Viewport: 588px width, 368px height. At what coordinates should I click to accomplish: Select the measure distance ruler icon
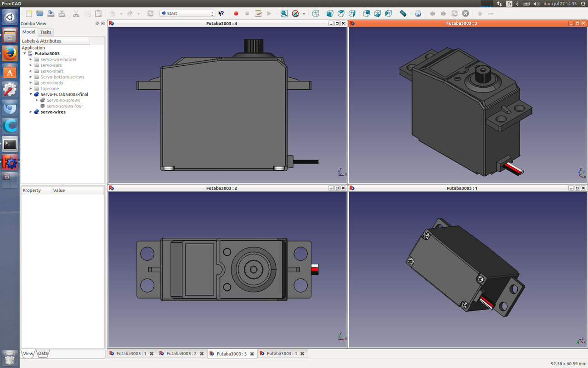pyautogui.click(x=403, y=14)
